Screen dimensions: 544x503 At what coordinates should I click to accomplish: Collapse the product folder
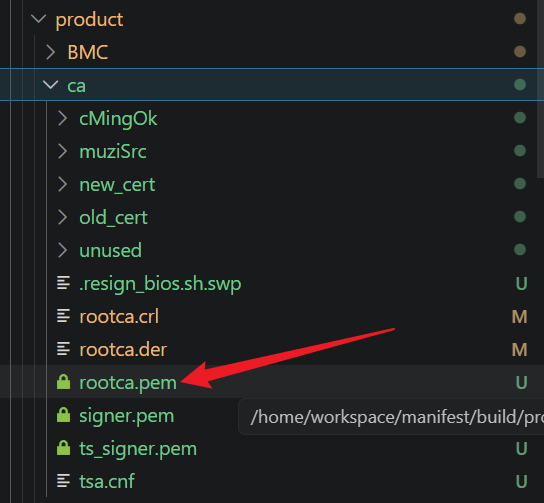tap(39, 18)
